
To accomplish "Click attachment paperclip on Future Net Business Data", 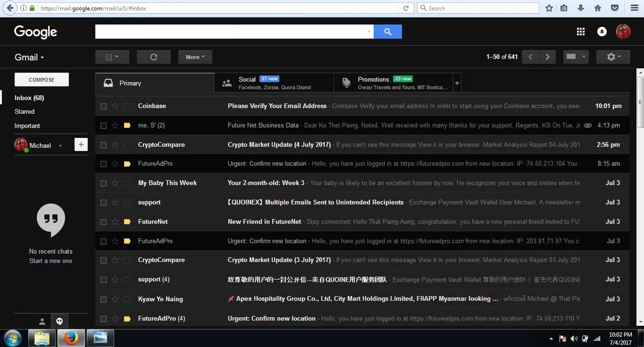I will (x=588, y=125).
